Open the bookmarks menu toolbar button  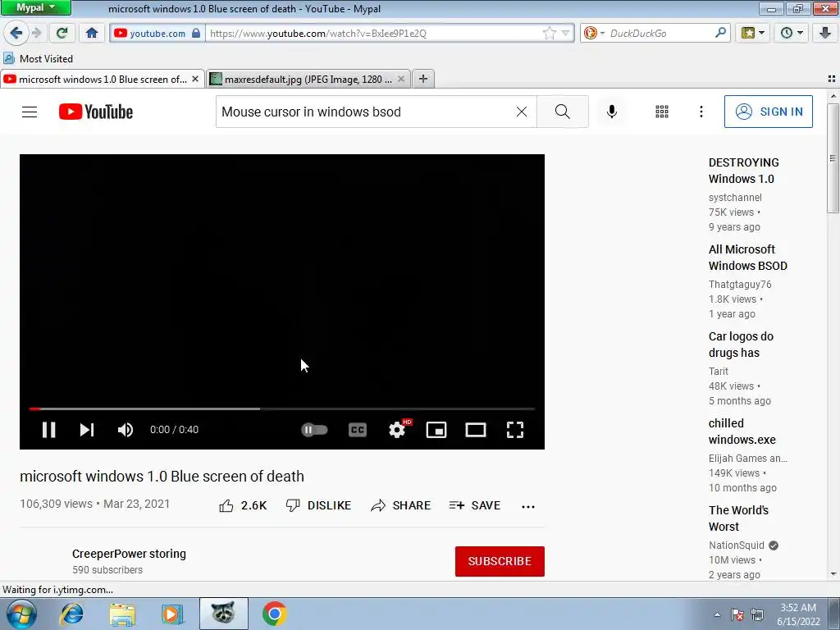click(753, 33)
